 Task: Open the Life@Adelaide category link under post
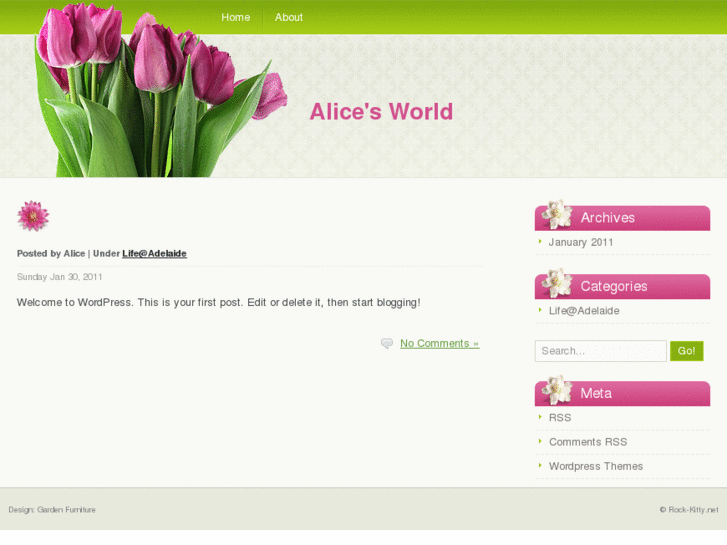tap(154, 253)
